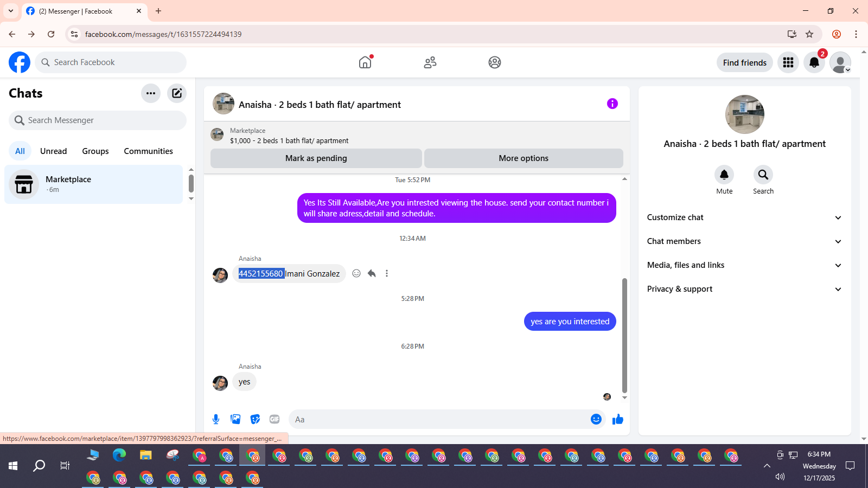Viewport: 868px width, 488px height.
Task: Record a voice clip with microphone icon
Action: coord(216,419)
